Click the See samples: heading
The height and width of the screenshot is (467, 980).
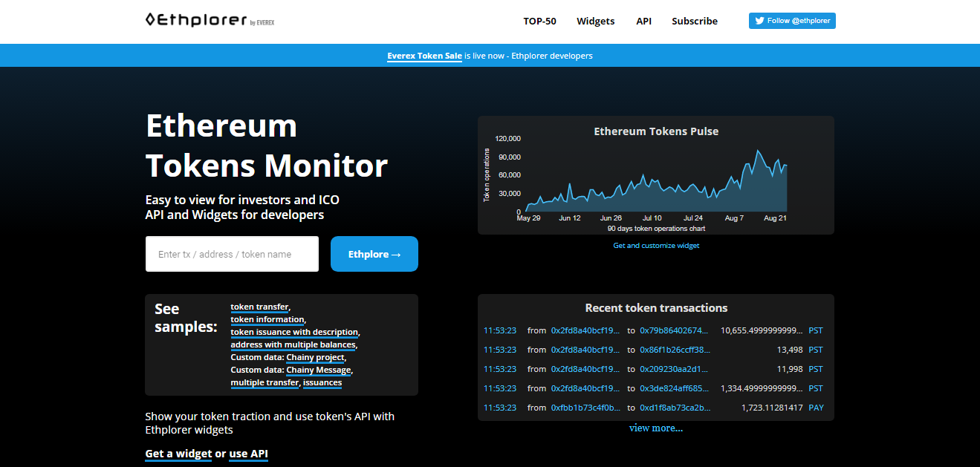[x=186, y=318]
